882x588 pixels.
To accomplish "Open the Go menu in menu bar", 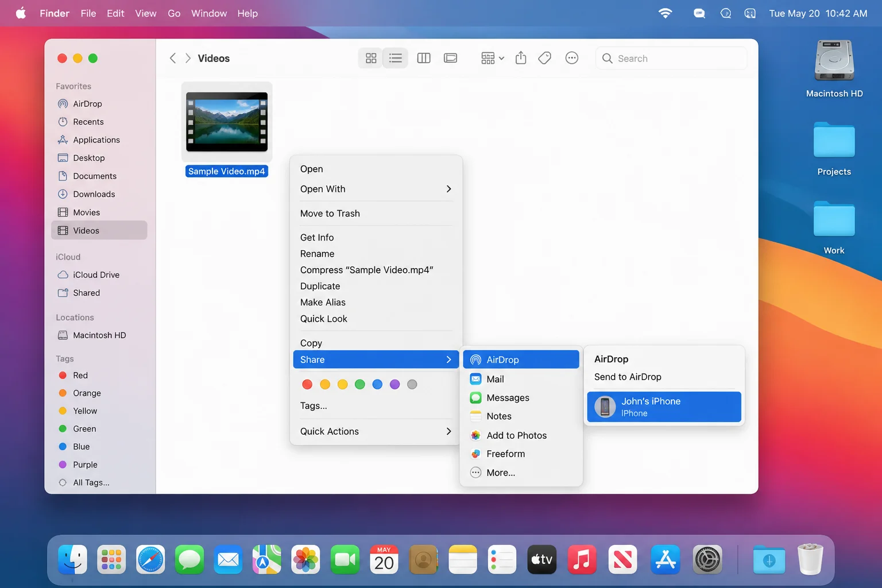I will click(174, 13).
